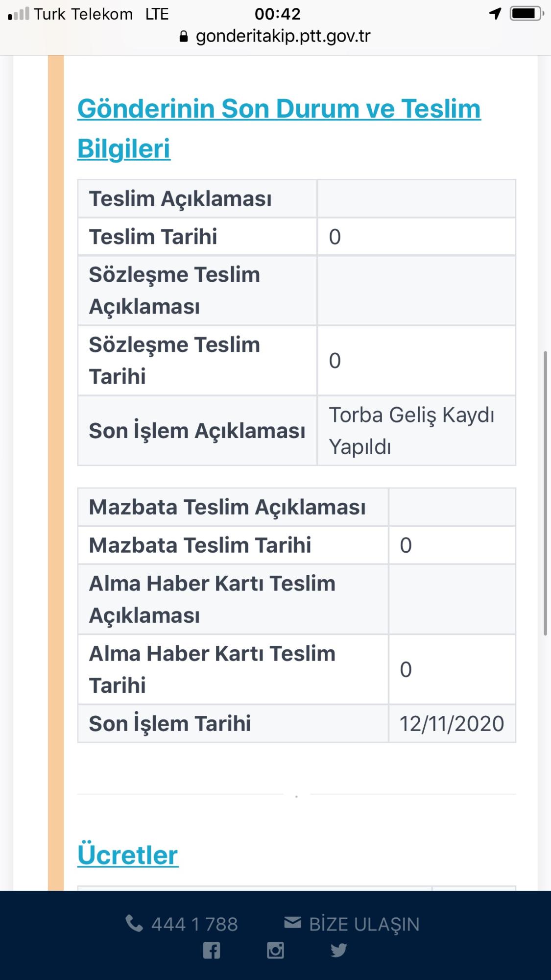The height and width of the screenshot is (980, 551).
Task: Open the Twitter icon in footer
Action: click(338, 951)
